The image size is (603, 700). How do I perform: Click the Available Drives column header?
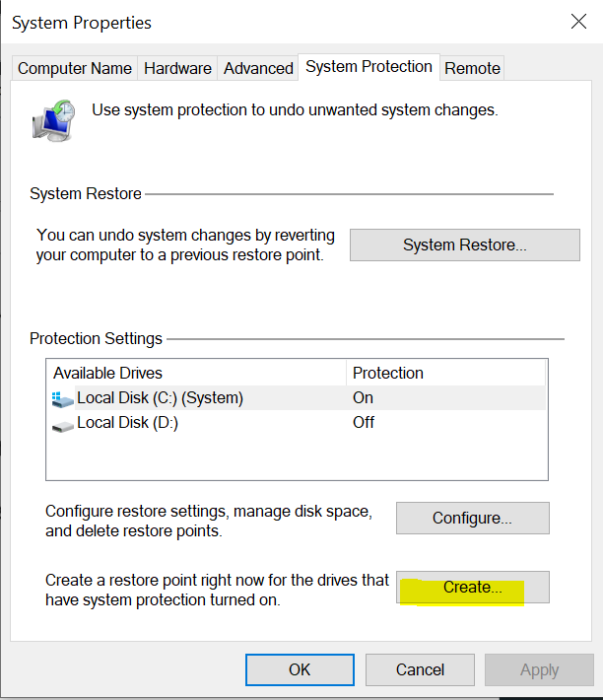[197, 373]
